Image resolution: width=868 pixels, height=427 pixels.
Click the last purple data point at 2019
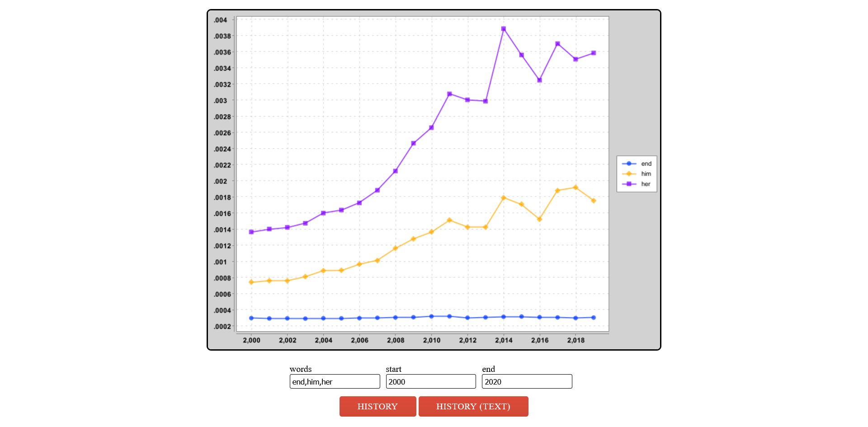tap(594, 52)
